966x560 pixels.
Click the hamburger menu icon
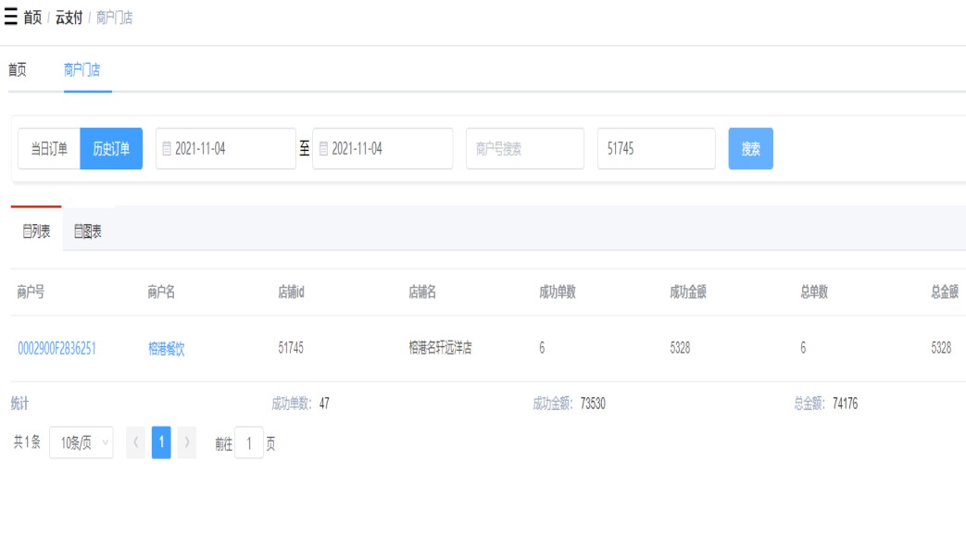point(11,18)
